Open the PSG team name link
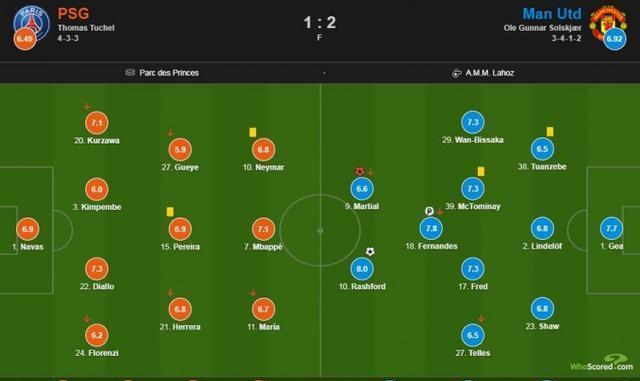This screenshot has height=381, width=640. 73,13
